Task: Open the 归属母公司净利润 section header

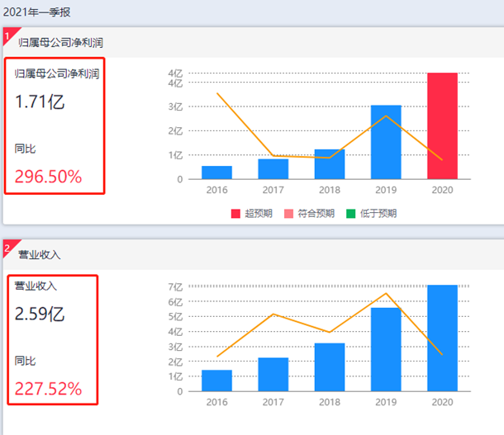Action: [60, 42]
